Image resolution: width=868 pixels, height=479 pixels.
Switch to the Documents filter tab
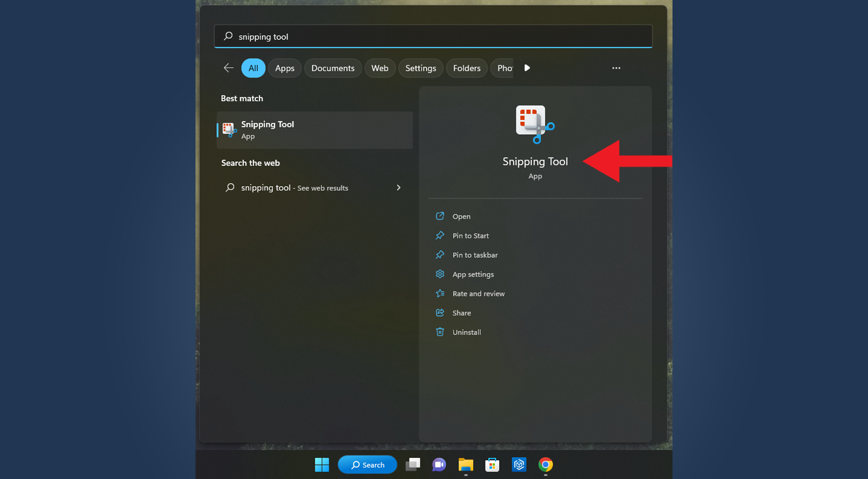[333, 68]
